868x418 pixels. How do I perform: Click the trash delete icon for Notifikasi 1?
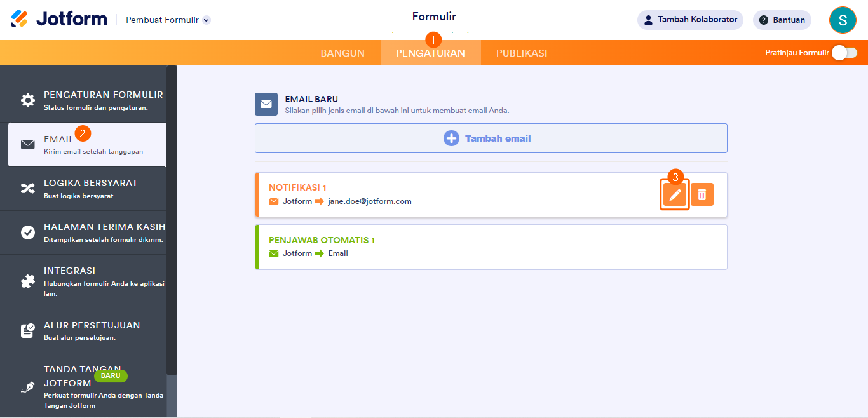[x=702, y=194]
